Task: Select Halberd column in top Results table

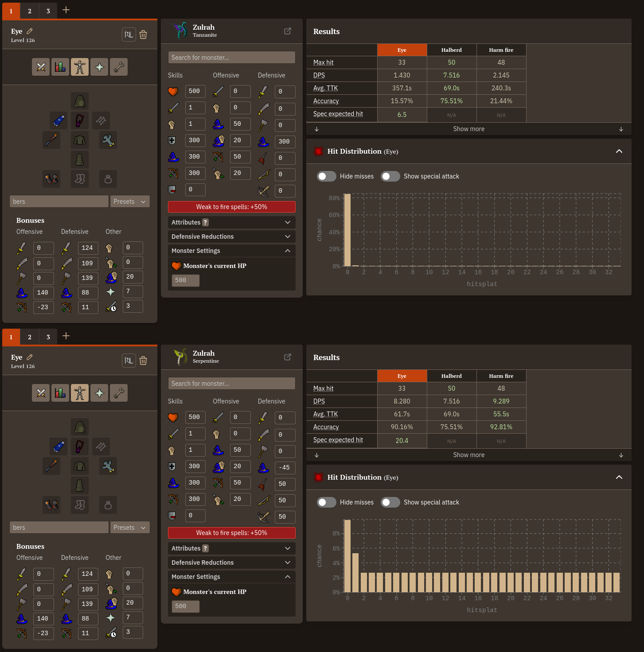Action: pos(452,50)
